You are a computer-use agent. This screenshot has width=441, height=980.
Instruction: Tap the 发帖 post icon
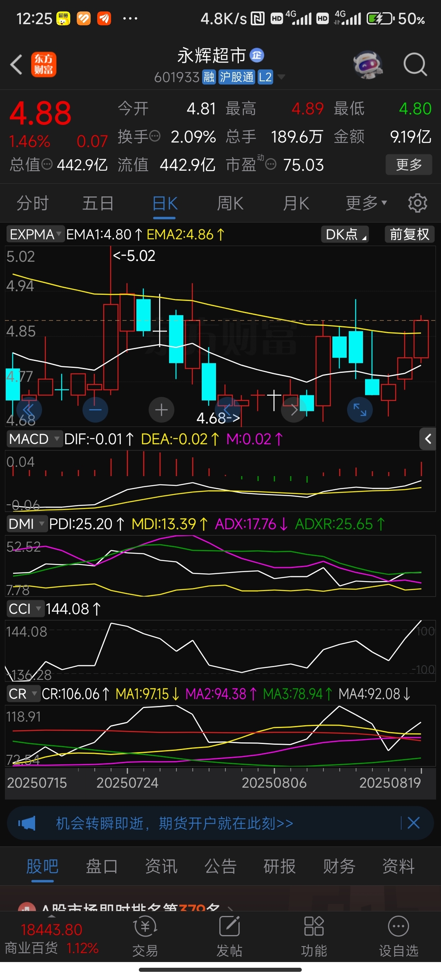tap(229, 937)
